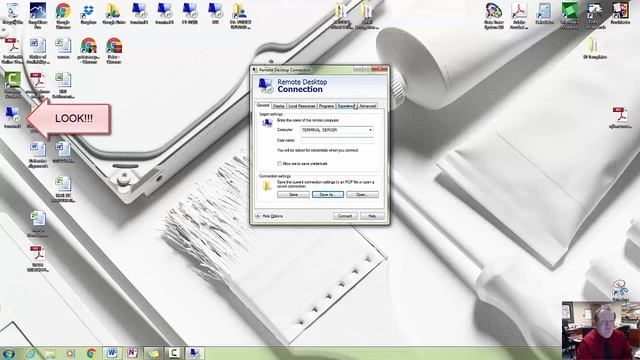This screenshot has width=640, height=360.
Task: Open Windows Media Player from the taskbar
Action: [71, 353]
